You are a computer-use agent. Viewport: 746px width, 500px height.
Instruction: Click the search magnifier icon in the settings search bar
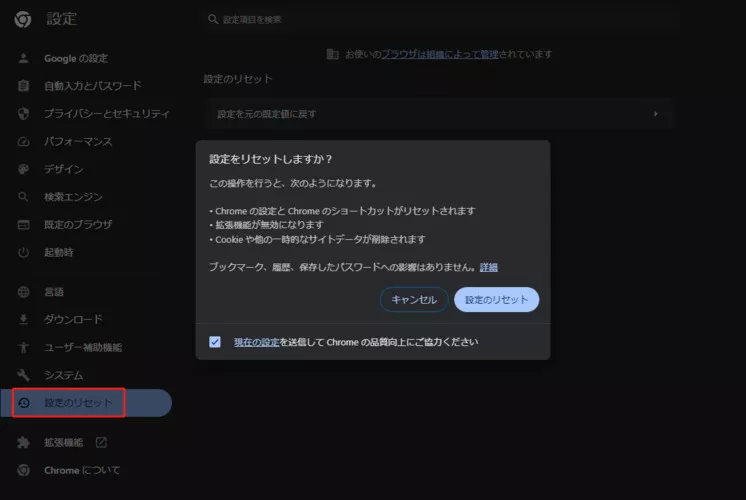coord(213,19)
